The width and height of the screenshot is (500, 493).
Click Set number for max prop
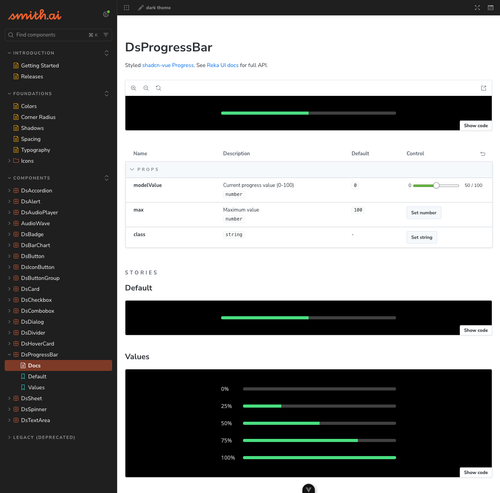coord(424,213)
